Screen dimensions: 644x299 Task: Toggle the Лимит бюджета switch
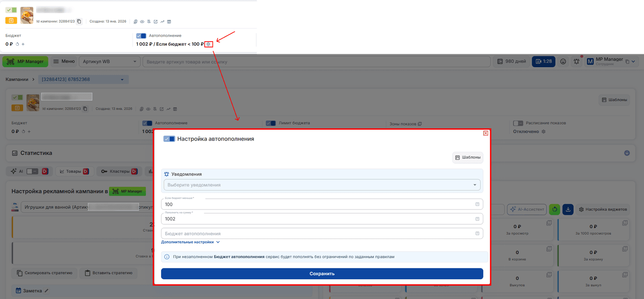tap(271, 123)
